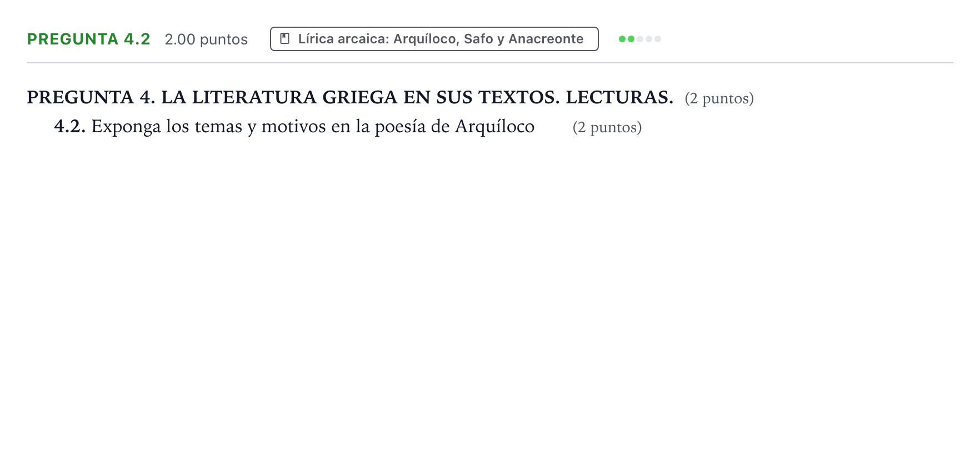
Task: Open the Lírica arcaica: Arquíloco, Safo y Anacreonte tag
Action: (434, 39)
